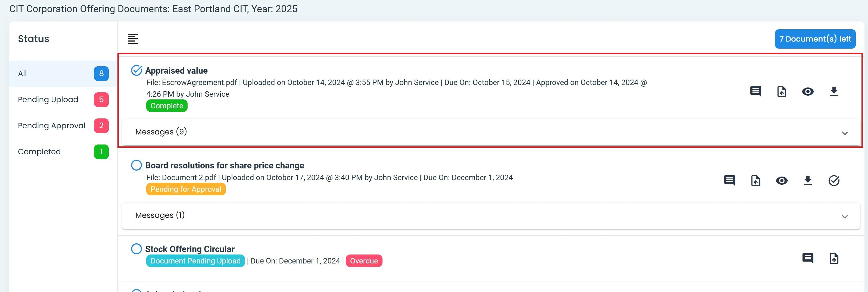Upload file for Stock Offering Circular
This screenshot has height=292, width=868.
pyautogui.click(x=834, y=258)
